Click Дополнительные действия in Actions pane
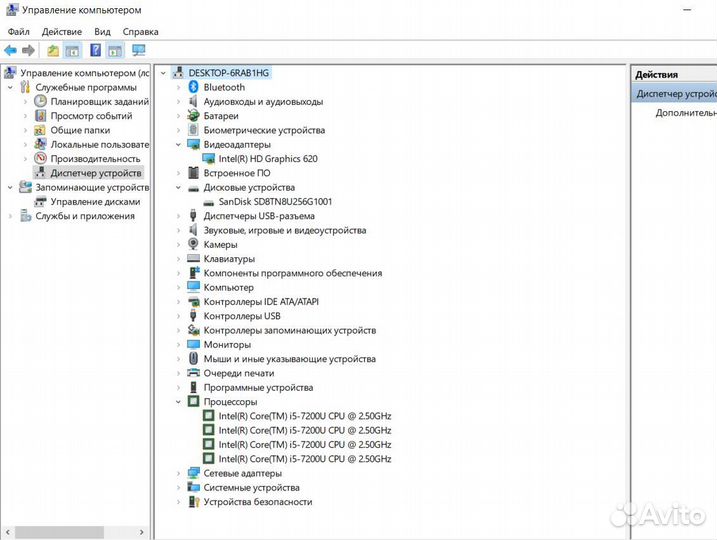The height and width of the screenshot is (540, 717). 686,112
